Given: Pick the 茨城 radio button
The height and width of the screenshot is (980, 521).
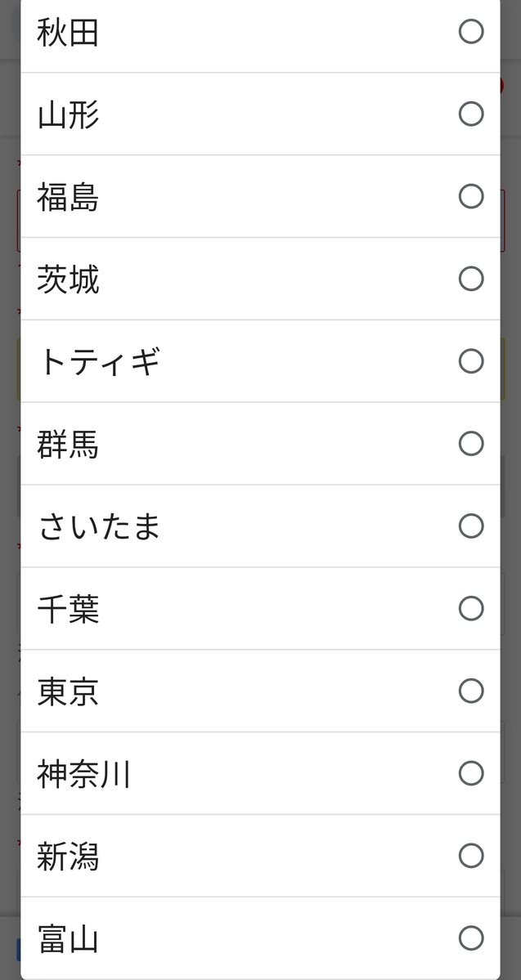Looking at the screenshot, I should pos(471,279).
